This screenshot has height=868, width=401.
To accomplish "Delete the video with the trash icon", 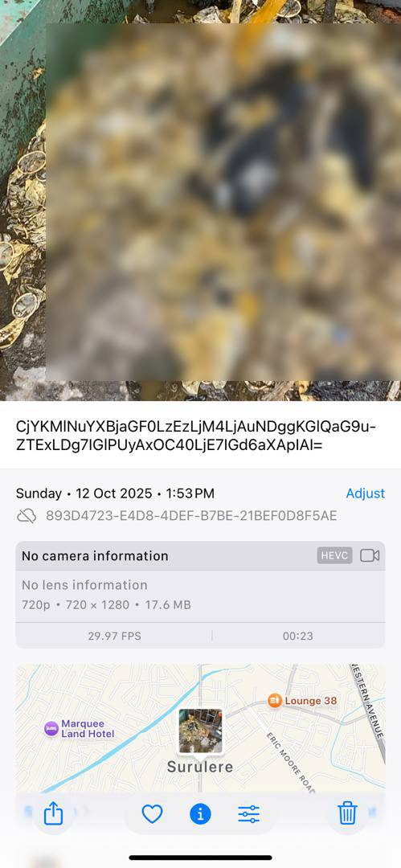I will tap(347, 813).
